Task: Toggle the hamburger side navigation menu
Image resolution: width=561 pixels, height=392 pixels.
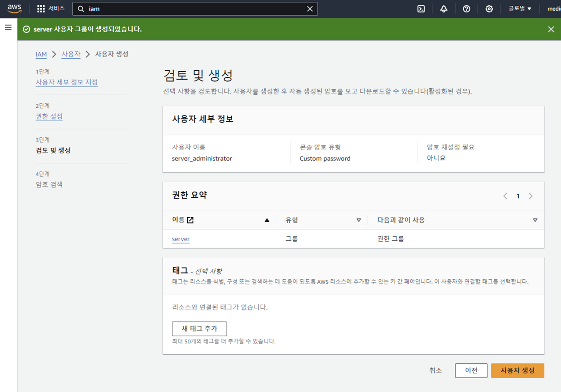Action: pos(8,27)
